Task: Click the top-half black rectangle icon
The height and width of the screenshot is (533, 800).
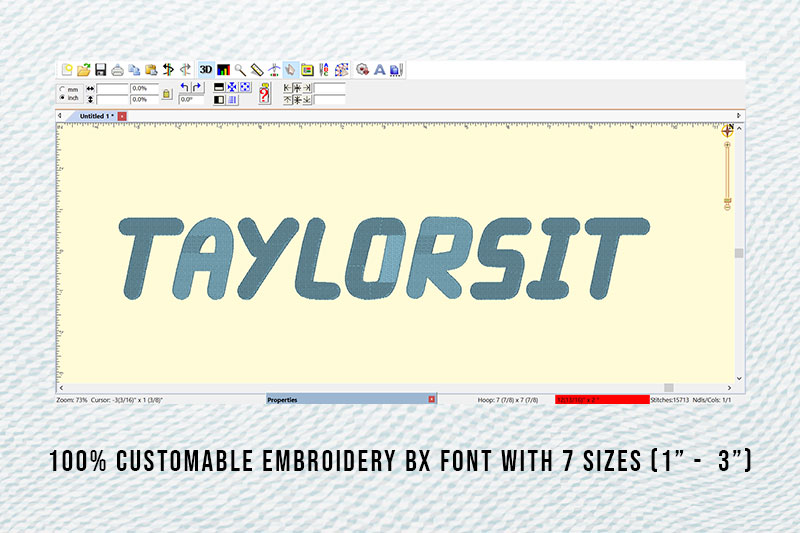Action: click(x=219, y=87)
